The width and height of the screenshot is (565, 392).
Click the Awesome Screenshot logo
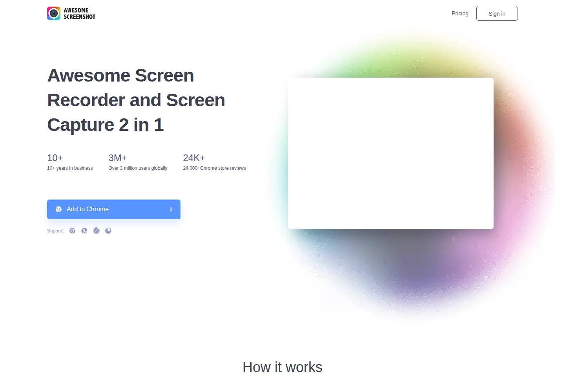(71, 13)
